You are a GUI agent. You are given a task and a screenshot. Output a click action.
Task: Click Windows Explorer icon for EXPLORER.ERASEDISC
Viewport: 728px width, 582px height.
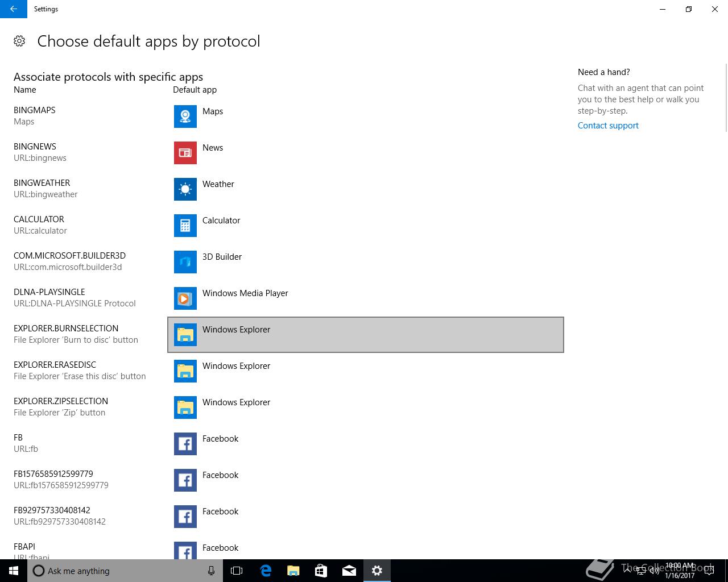185,371
